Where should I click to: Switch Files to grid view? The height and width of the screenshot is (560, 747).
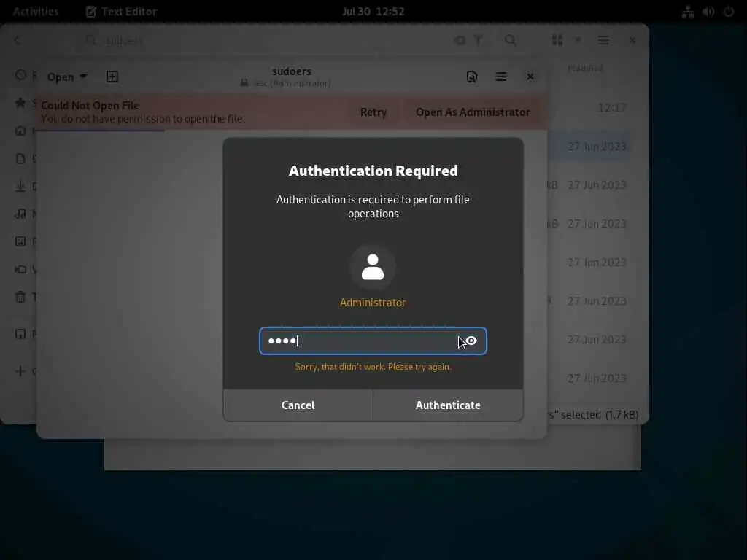557,41
